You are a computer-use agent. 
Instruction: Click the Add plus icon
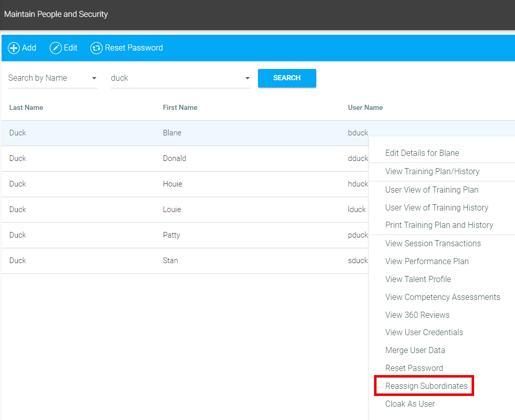(x=14, y=48)
